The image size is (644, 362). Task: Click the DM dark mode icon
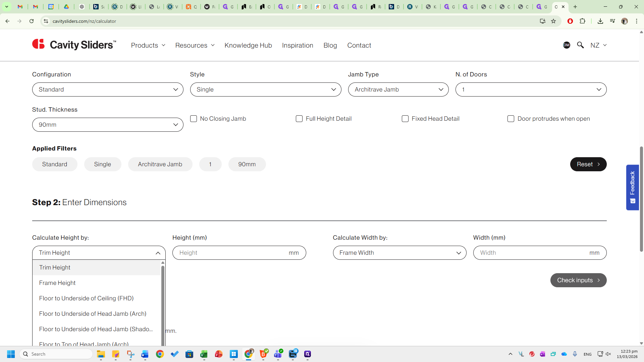567,45
